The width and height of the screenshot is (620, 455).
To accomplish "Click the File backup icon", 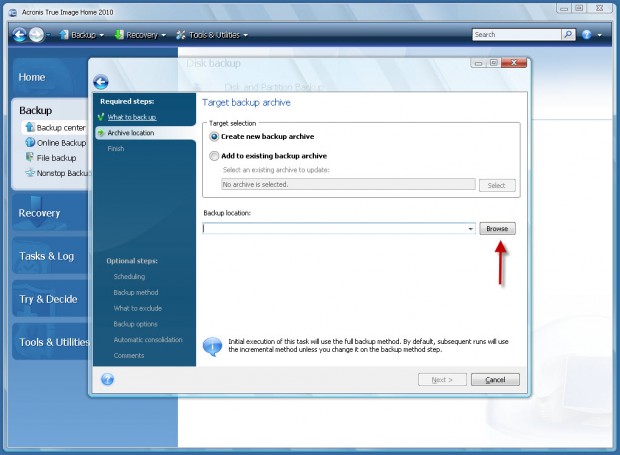I will [30, 157].
